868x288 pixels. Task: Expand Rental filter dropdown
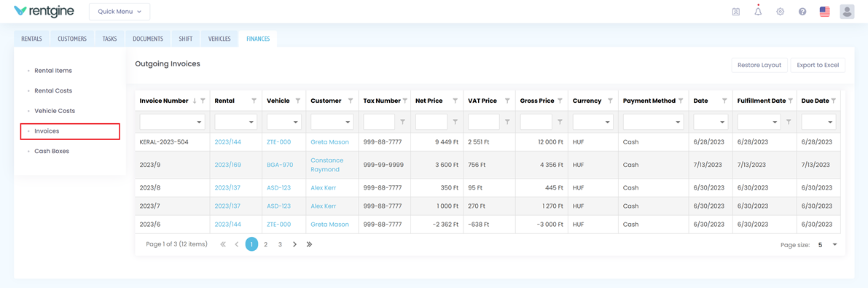pos(251,122)
